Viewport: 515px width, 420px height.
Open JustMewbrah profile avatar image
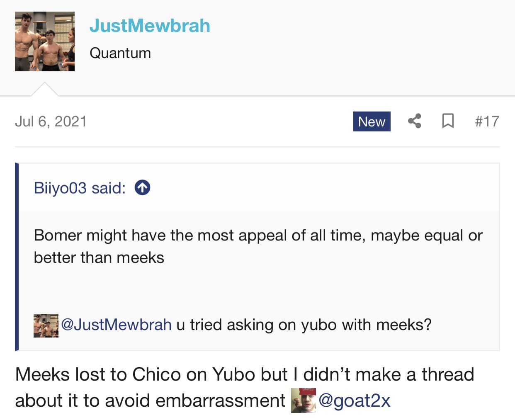click(45, 41)
